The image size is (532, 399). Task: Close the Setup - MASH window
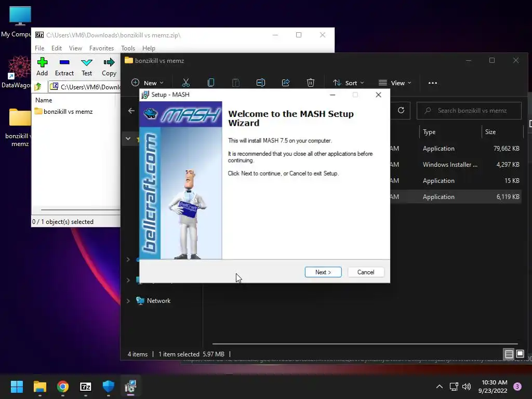pyautogui.click(x=378, y=95)
